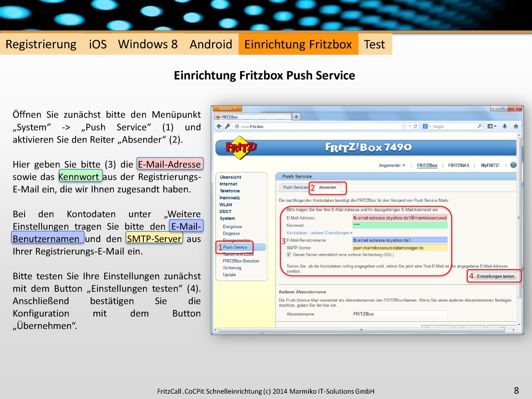The image size is (532, 399).
Task: Open the bookmarks list dropdown icon
Action: pyautogui.click(x=492, y=126)
